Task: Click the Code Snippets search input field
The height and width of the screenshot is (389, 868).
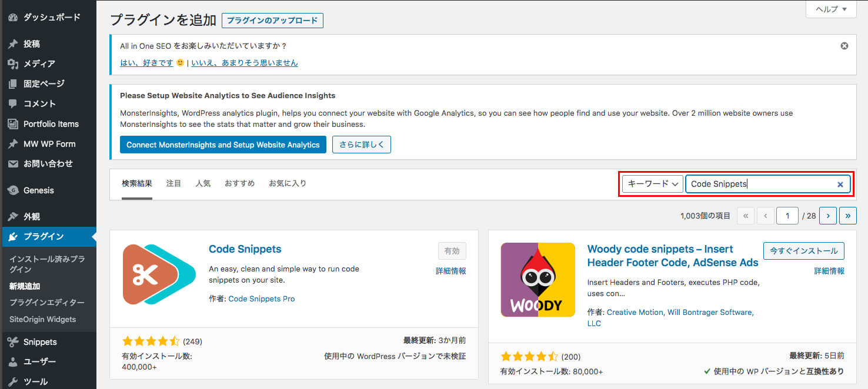Action: coord(761,184)
